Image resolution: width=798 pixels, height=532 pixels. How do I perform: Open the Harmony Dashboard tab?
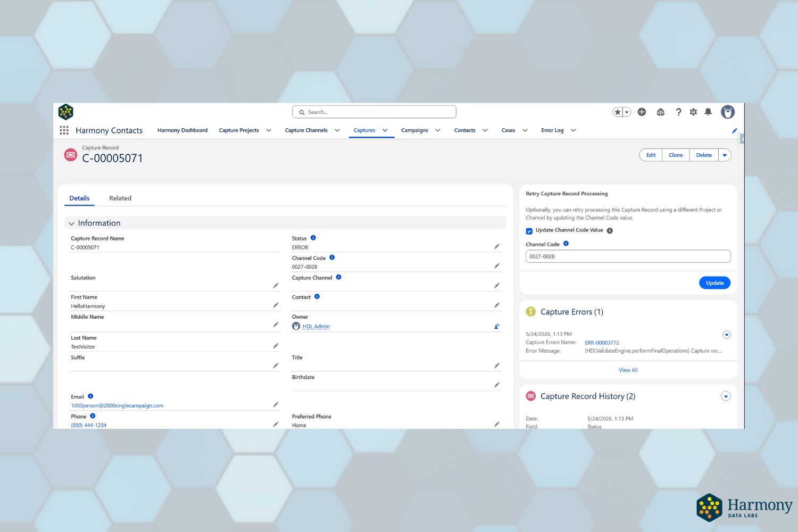point(182,130)
